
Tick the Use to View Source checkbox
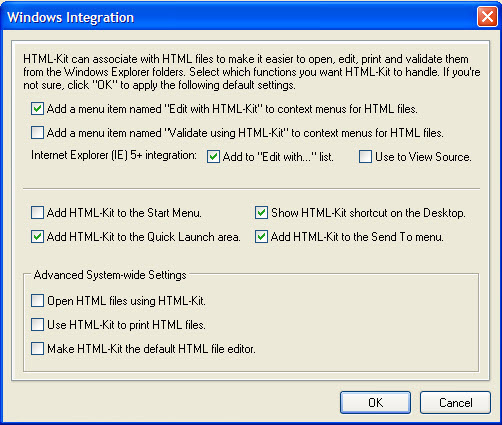tap(365, 156)
